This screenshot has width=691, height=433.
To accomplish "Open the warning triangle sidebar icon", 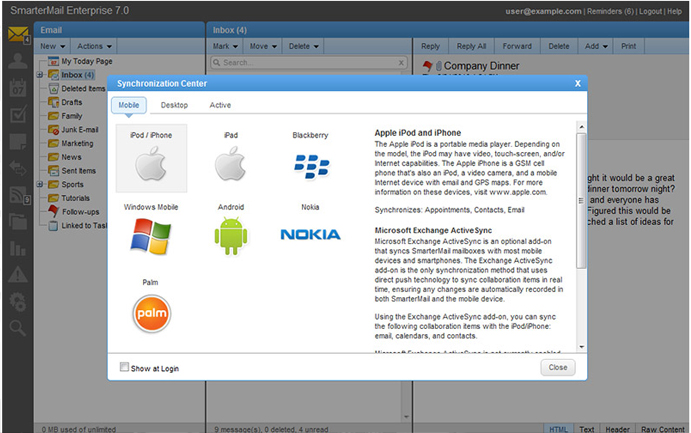I will (18, 274).
